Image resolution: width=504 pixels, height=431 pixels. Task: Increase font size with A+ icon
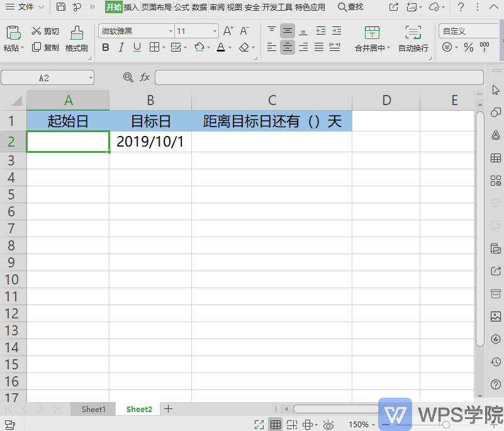[x=228, y=31]
